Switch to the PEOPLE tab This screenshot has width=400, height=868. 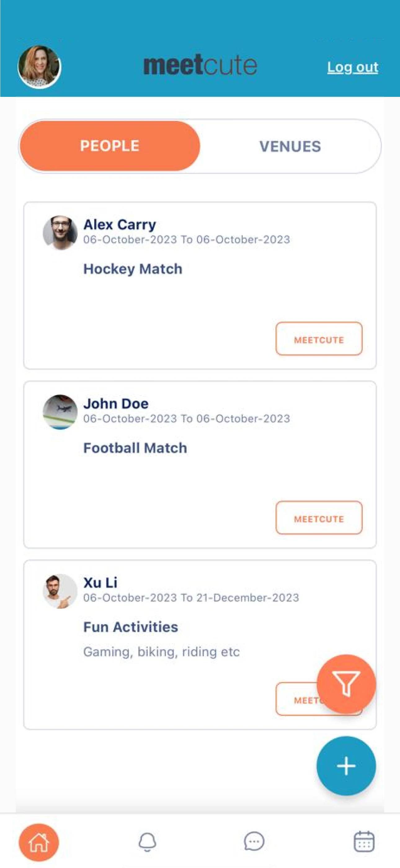pos(110,146)
